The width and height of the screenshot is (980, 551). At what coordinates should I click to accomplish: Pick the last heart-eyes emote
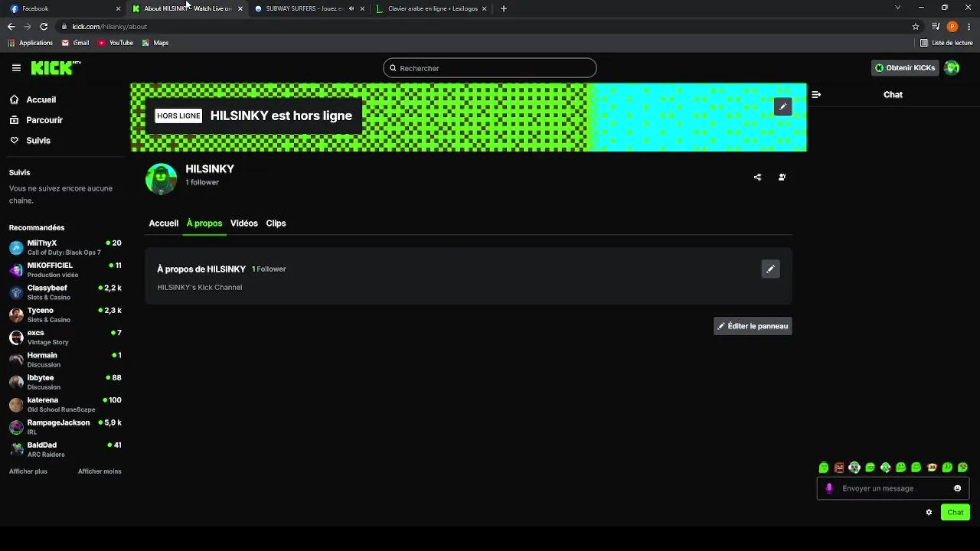point(963,468)
